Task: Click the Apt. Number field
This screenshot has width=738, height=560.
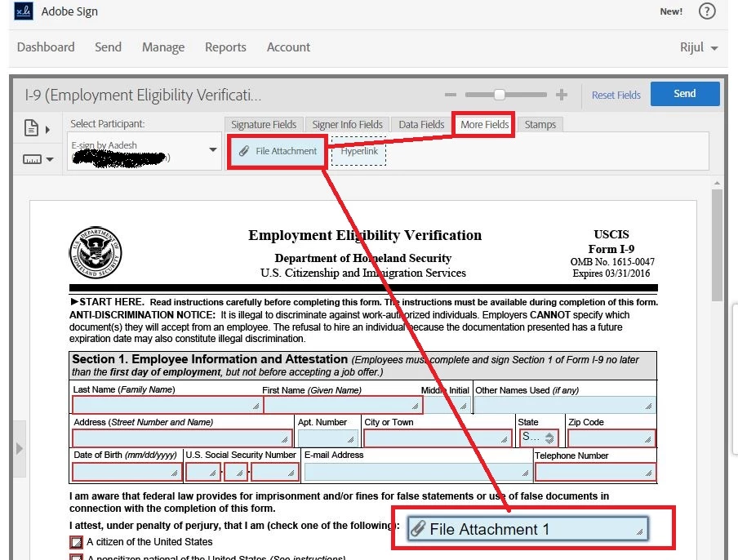Action: pyautogui.click(x=327, y=438)
